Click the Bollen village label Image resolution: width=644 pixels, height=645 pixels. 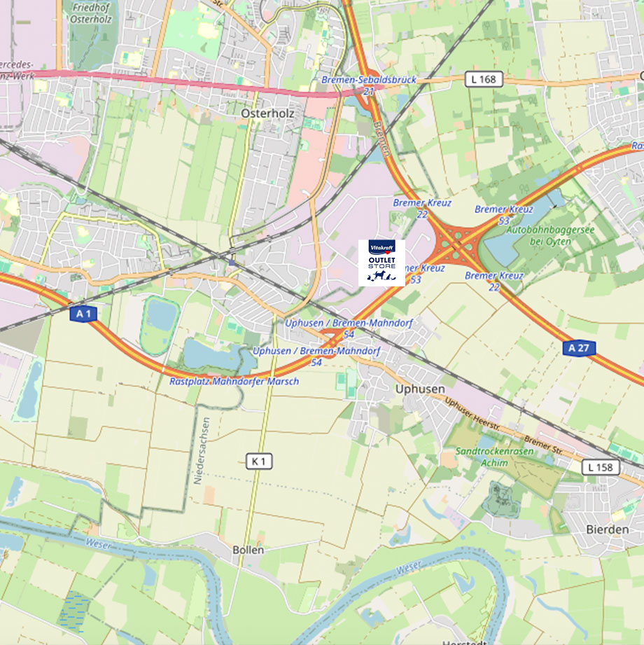tap(248, 550)
